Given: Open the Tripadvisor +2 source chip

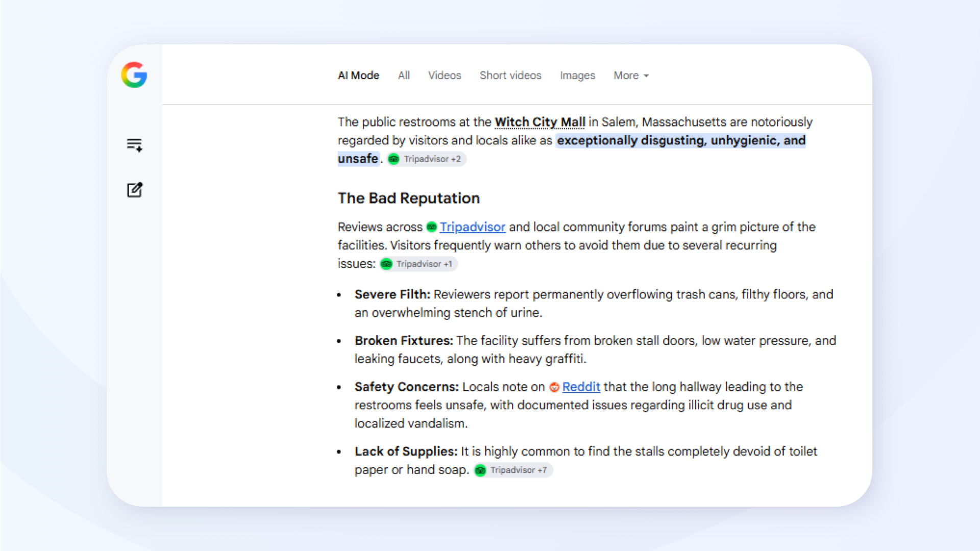Looking at the screenshot, I should (426, 159).
